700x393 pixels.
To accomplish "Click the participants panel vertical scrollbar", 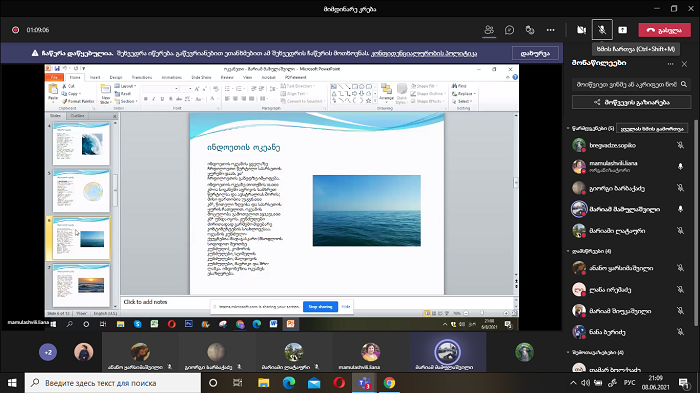I will [x=696, y=222].
